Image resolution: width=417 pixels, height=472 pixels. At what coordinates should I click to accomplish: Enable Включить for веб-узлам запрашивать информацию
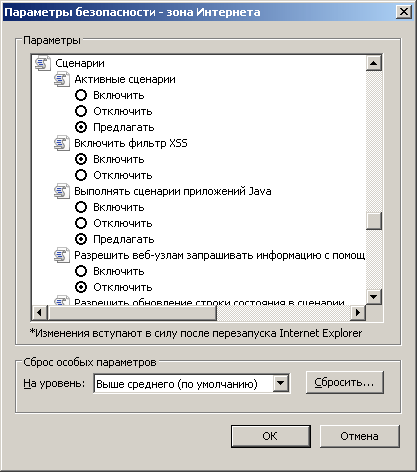pos(81,271)
